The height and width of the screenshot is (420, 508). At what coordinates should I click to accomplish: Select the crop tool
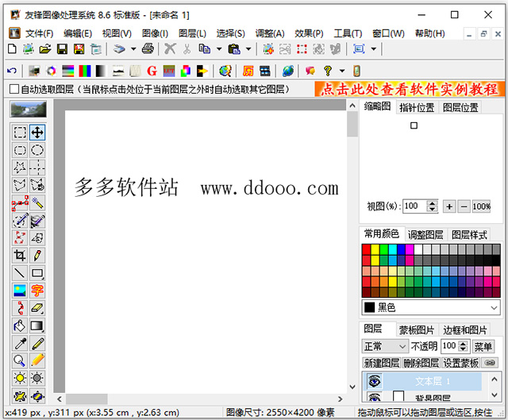[20, 256]
